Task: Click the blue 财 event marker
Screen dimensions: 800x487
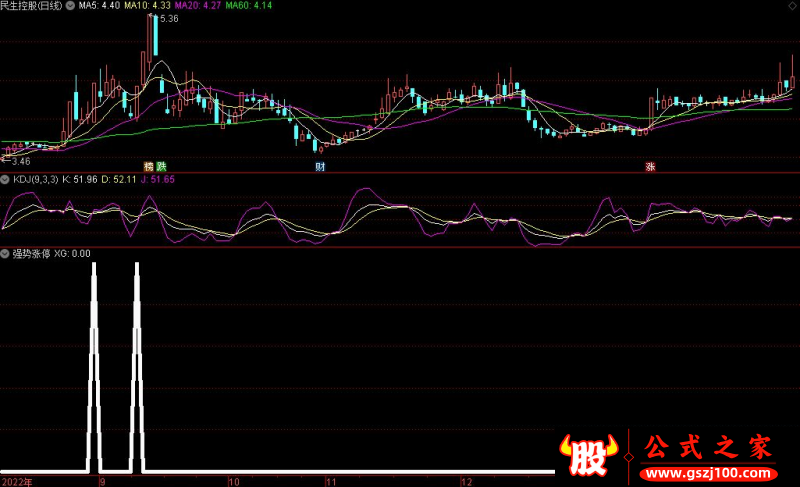Action: click(x=320, y=165)
